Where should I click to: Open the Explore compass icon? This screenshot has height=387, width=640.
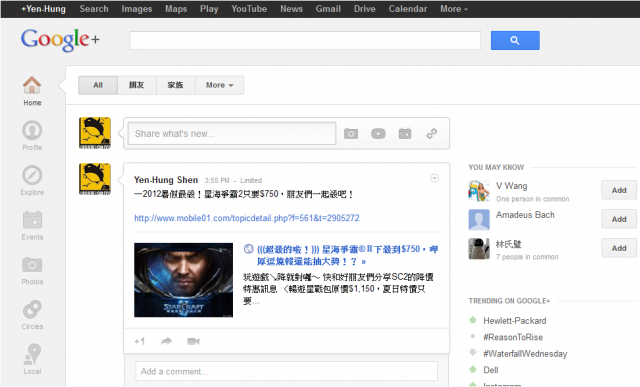pos(32,175)
